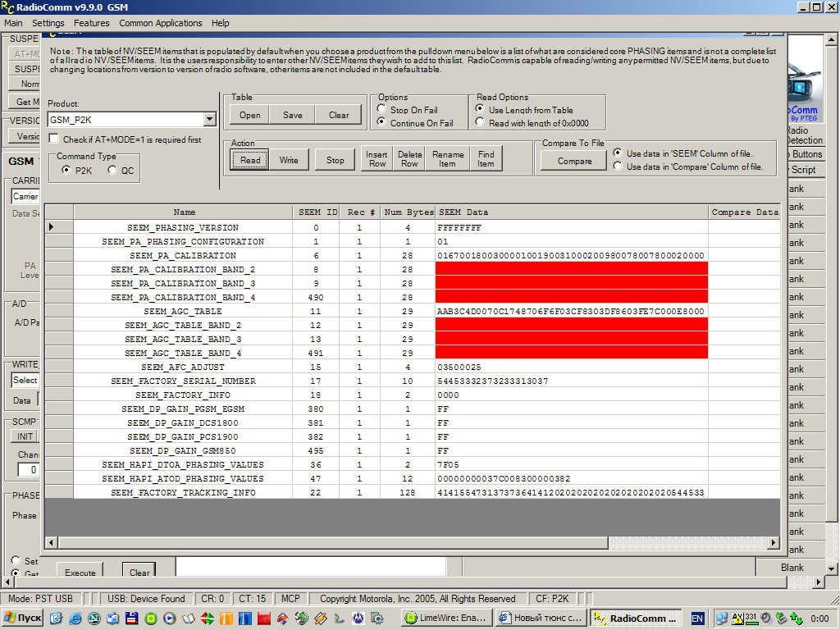Select the P2K command type
Screen dimensions: 840x630
pos(66,170)
